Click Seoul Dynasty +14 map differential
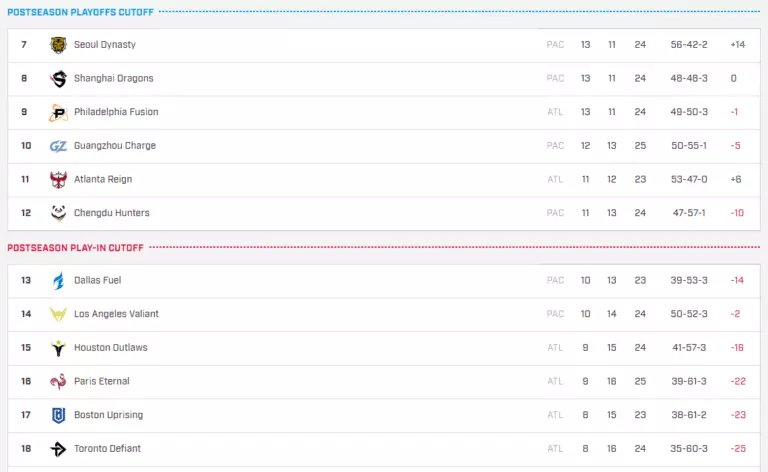The image size is (768, 472). [x=738, y=45]
